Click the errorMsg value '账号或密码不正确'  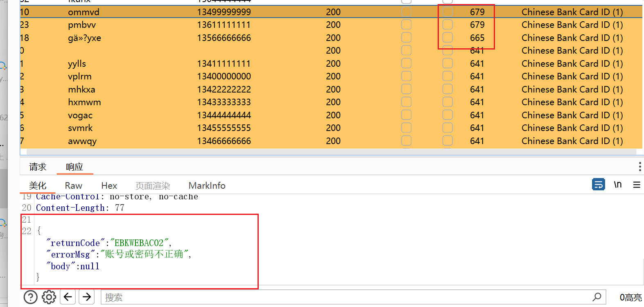tap(144, 254)
